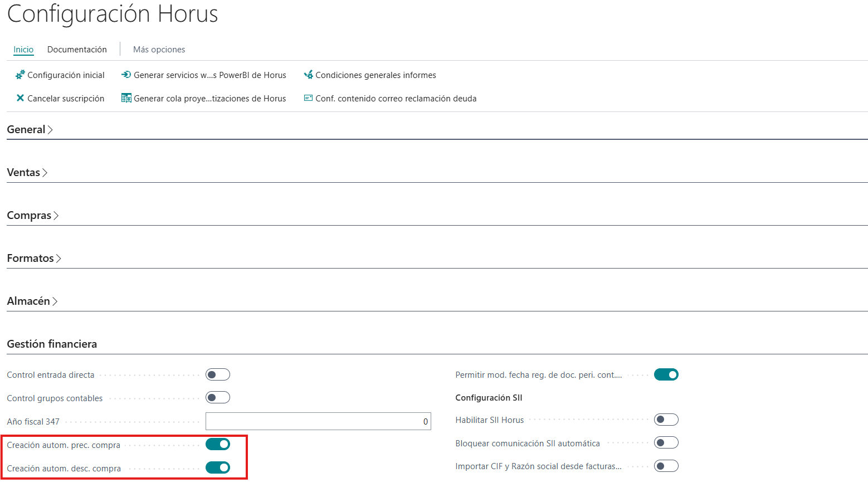Click the Año fiscal 347 input field
The width and height of the screenshot is (868, 497).
318,421
